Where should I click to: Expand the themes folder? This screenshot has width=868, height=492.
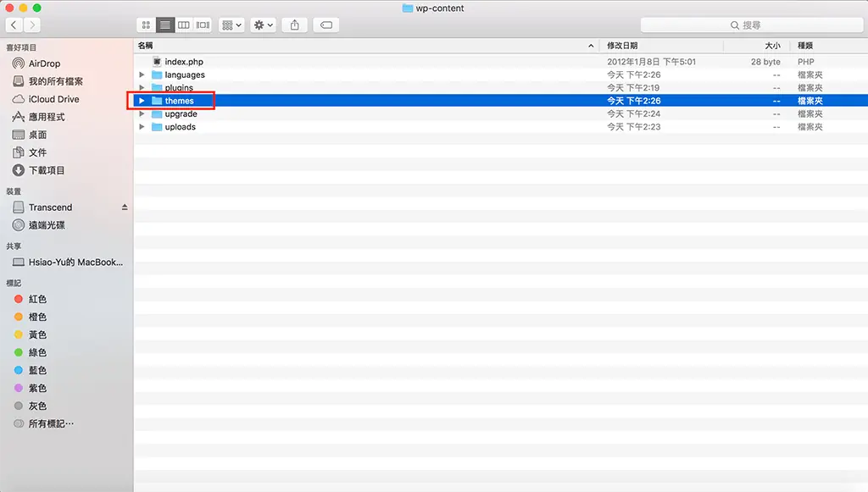(x=142, y=101)
